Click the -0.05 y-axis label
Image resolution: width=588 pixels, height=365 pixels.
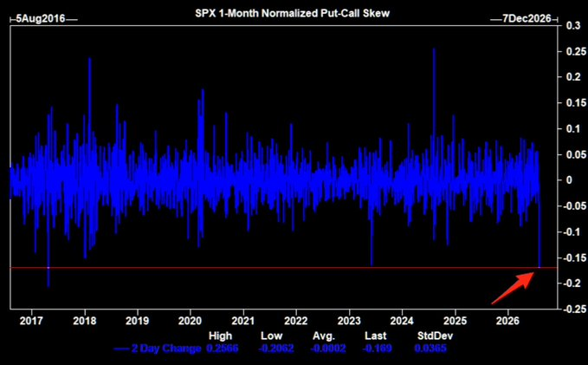click(x=575, y=205)
